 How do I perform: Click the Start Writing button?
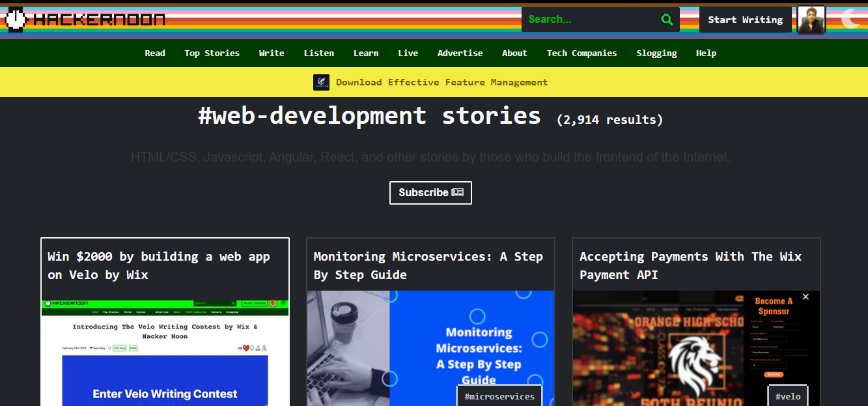[746, 20]
